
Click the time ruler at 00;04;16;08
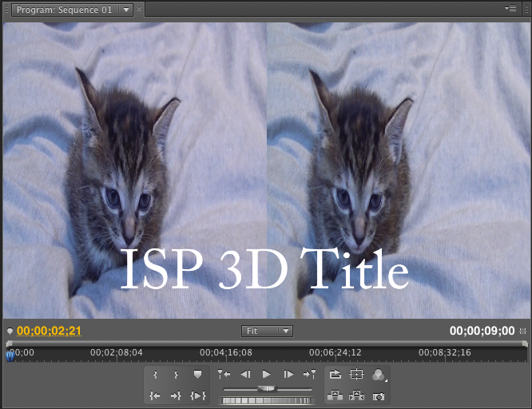tap(226, 353)
